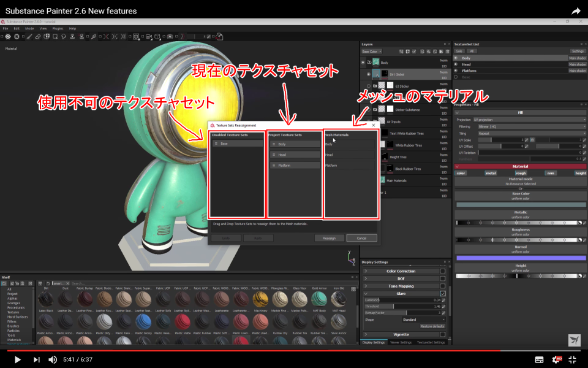Mute the video volume speaker
Viewport: 588px width, 368px height.
53,359
